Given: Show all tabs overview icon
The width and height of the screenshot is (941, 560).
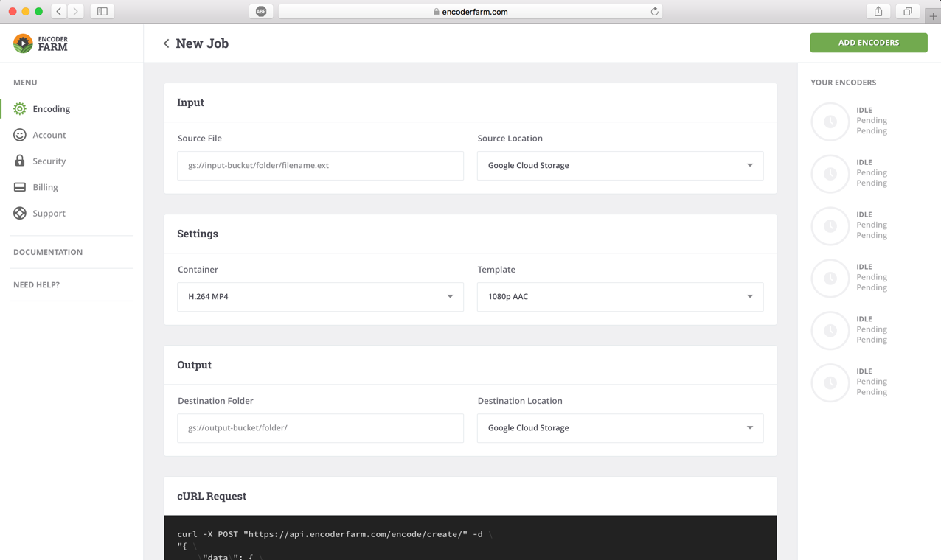Looking at the screenshot, I should (908, 12).
